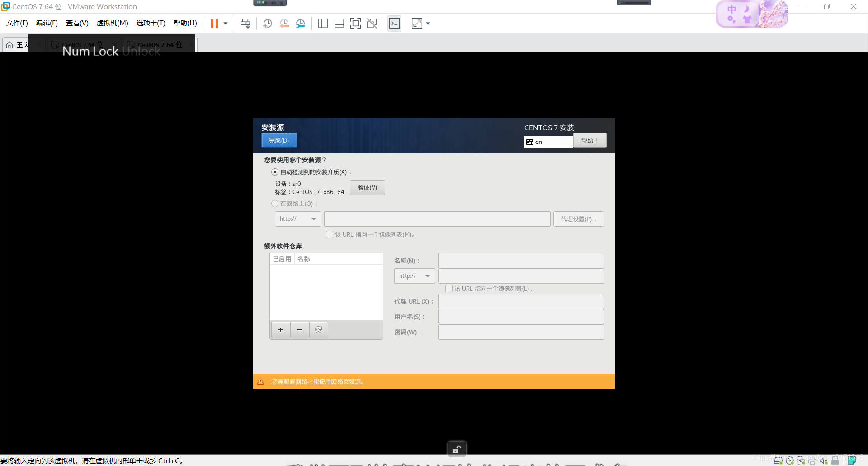Click the 名称(N) name input field
This screenshot has height=466, width=868.
pos(521,261)
